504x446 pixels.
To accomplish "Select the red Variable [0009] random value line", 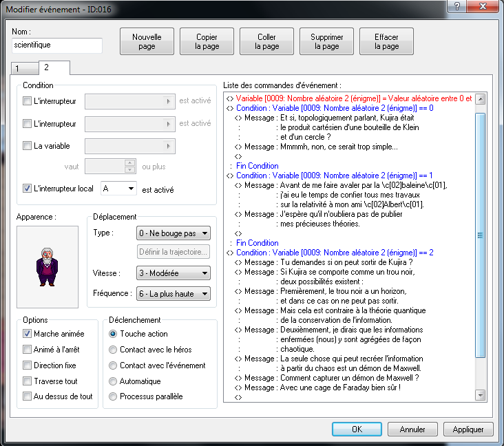I will coord(349,98).
